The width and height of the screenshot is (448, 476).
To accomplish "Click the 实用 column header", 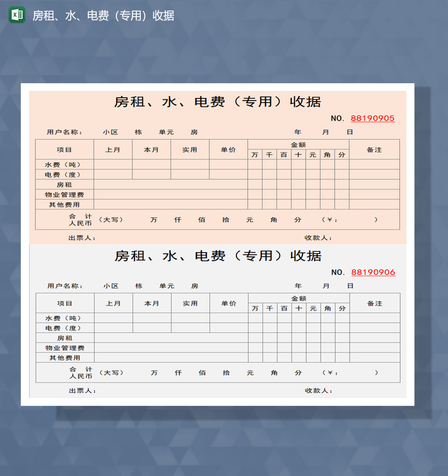I will point(190,149).
